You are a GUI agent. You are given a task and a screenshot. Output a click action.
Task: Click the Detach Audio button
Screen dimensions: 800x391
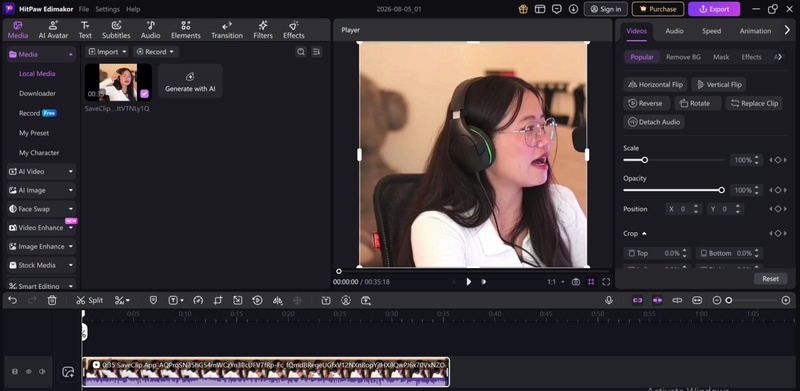tap(654, 122)
